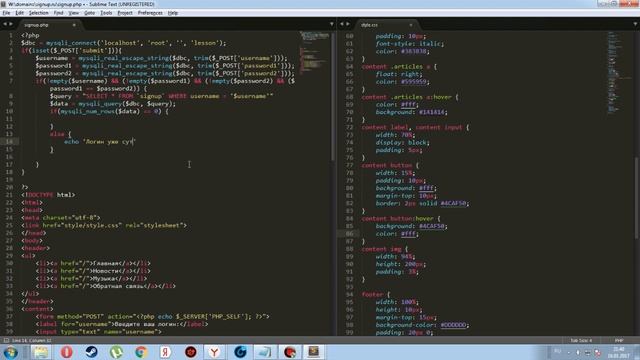Click '#4CAF50' on the border line

(x=454, y=203)
